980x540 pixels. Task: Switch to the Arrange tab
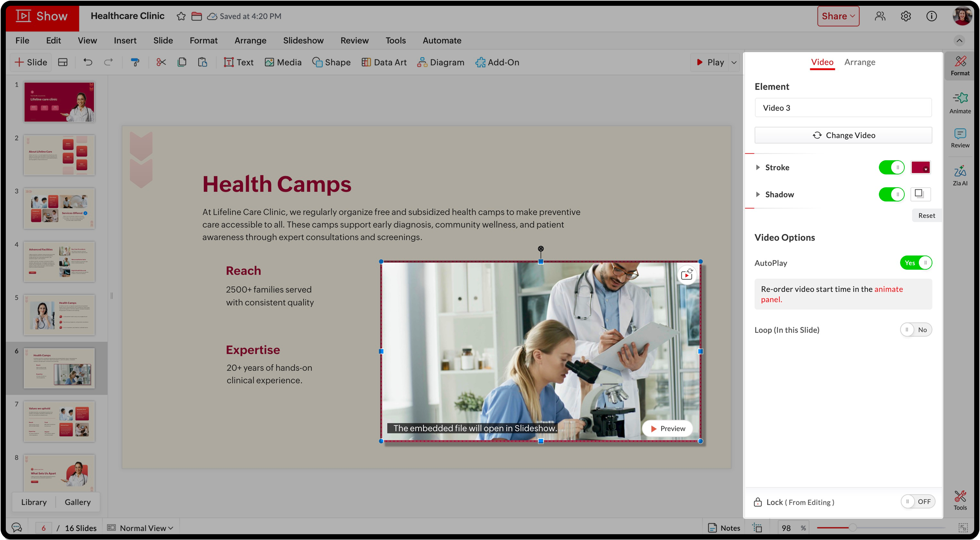pyautogui.click(x=859, y=62)
